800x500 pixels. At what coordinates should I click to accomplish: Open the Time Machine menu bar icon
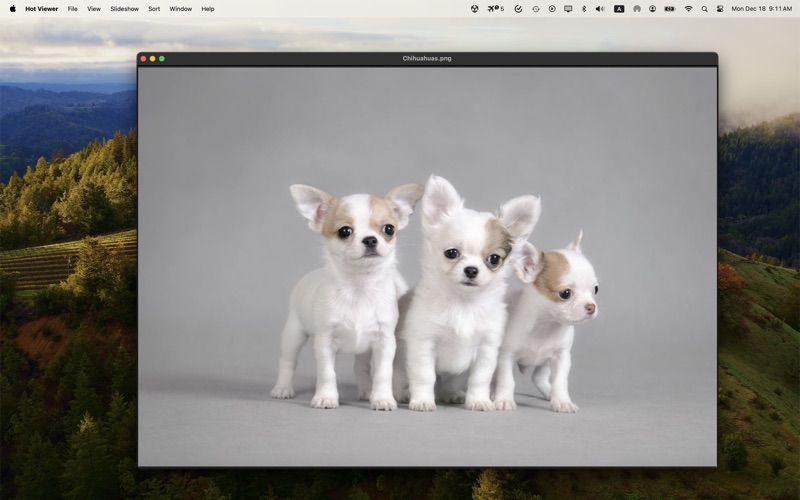point(536,9)
